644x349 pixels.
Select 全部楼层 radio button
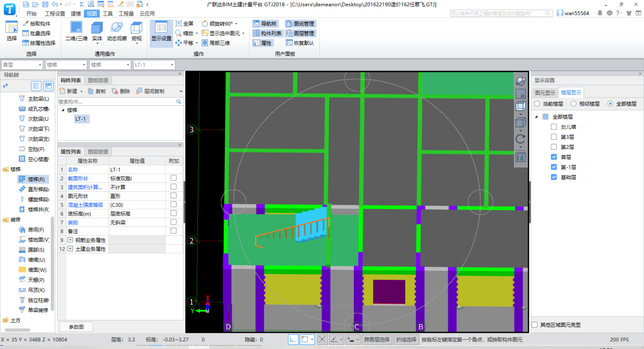click(x=610, y=104)
